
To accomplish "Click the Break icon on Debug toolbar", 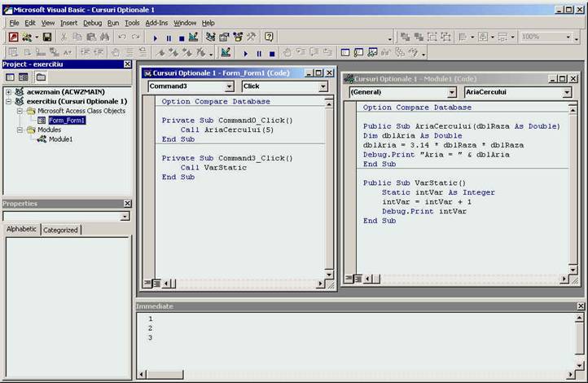I will click(259, 54).
